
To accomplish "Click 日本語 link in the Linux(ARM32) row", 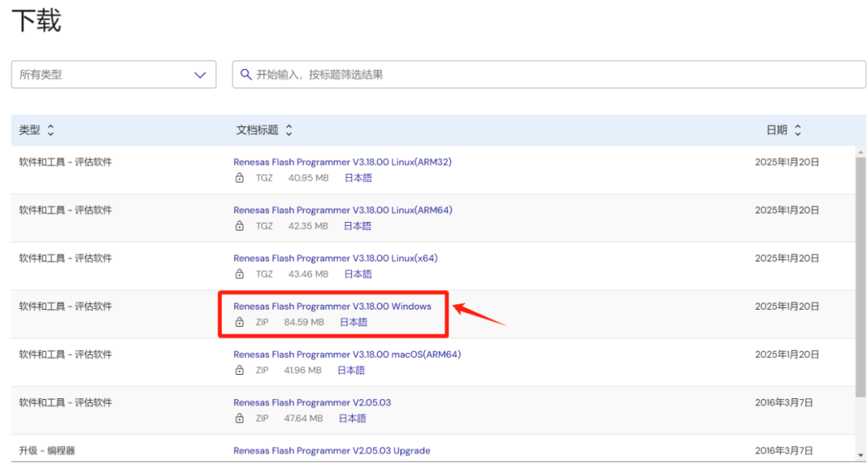I will click(358, 179).
